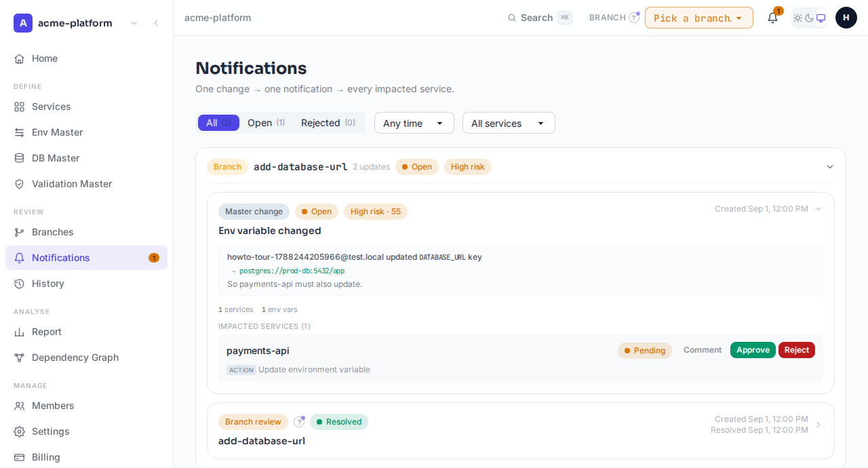
Task: Click the High risk · 55 badge
Action: pos(376,212)
